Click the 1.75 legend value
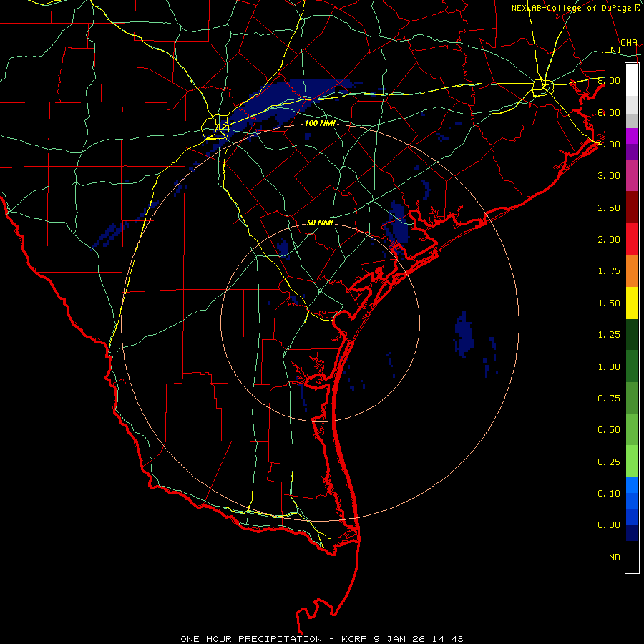Screen dimensions: 644x644 coord(609,271)
